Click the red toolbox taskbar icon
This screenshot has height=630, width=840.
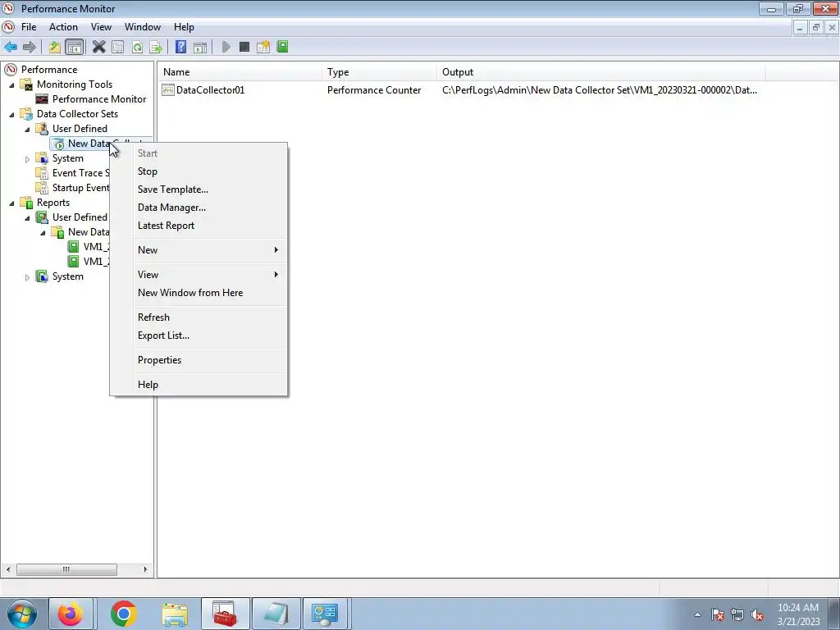pyautogui.click(x=225, y=614)
